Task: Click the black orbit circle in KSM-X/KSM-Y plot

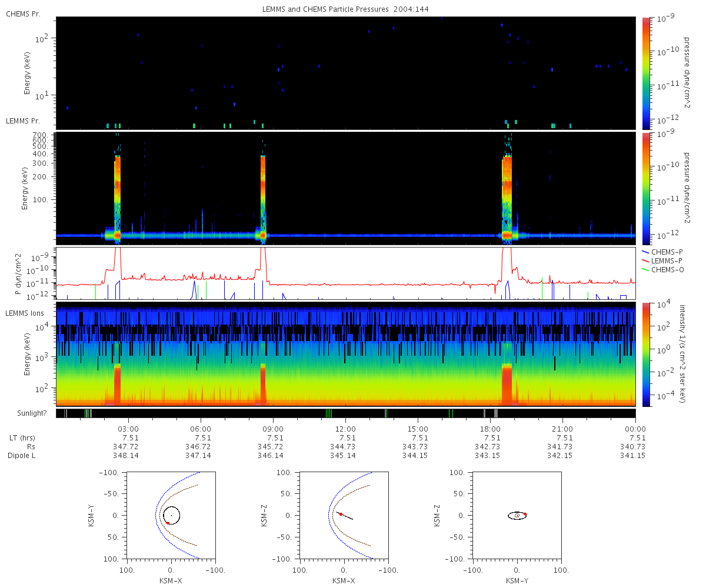Action: coord(171,515)
